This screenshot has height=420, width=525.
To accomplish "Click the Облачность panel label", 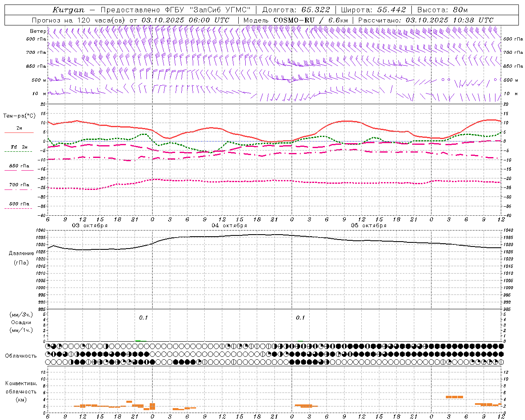I will coord(21,356).
